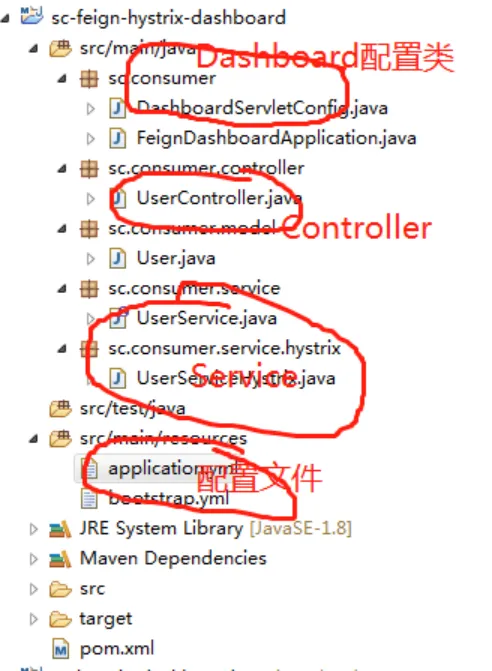Screen dimensions: 492x671
Task: Collapse the sc.consumer.controller package arrow
Action: pos(62,169)
